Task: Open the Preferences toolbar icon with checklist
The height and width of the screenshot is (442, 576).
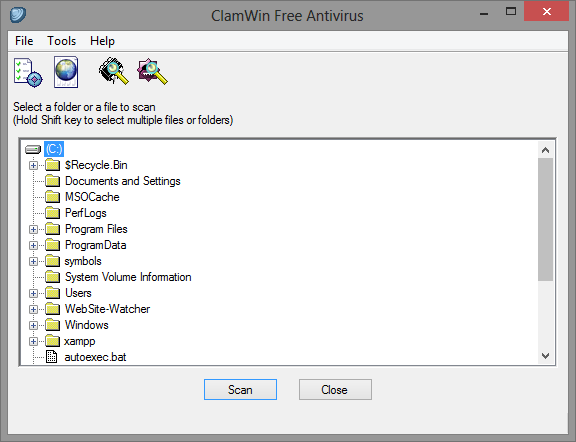Action: pos(28,72)
